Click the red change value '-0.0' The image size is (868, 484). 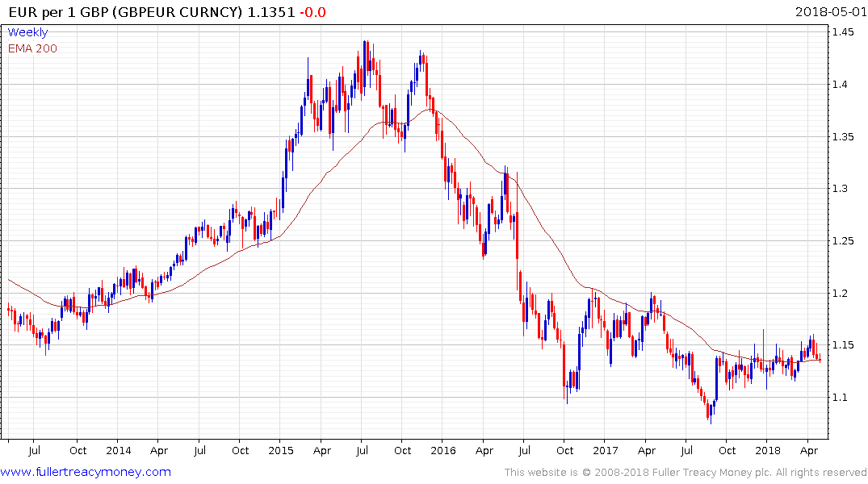(312, 12)
